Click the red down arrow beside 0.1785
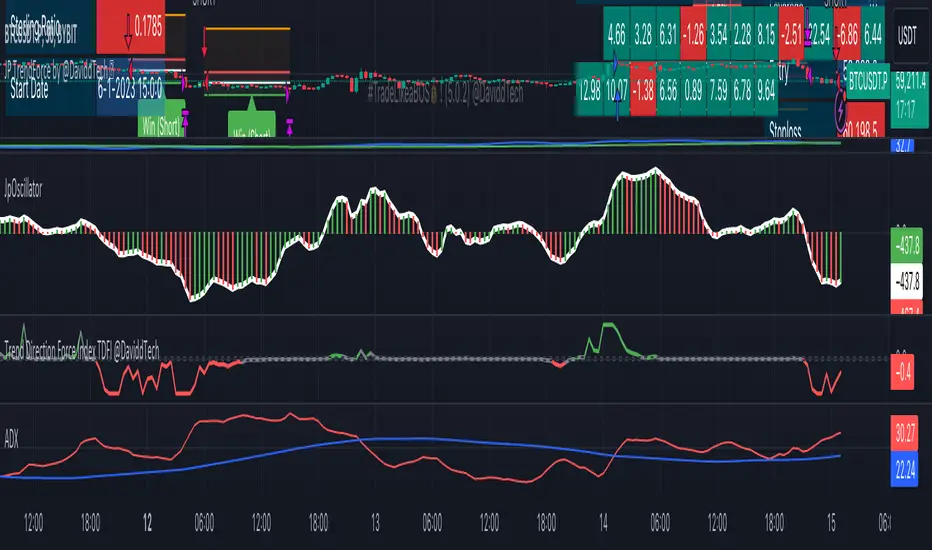 click(x=128, y=33)
